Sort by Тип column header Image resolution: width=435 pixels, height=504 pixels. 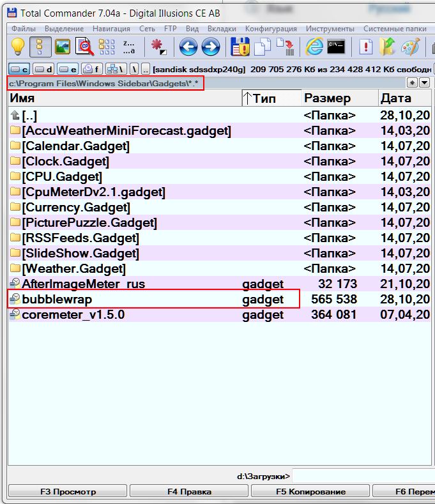pos(271,98)
